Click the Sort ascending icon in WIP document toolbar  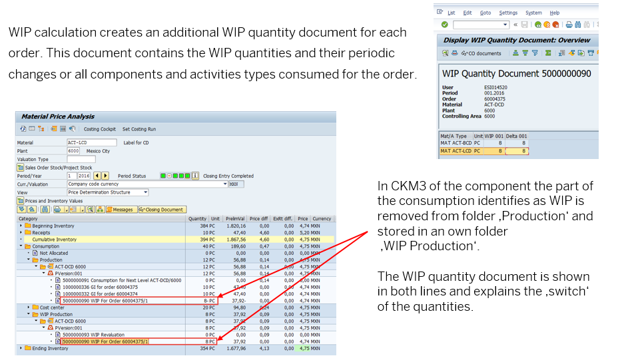(x=515, y=53)
